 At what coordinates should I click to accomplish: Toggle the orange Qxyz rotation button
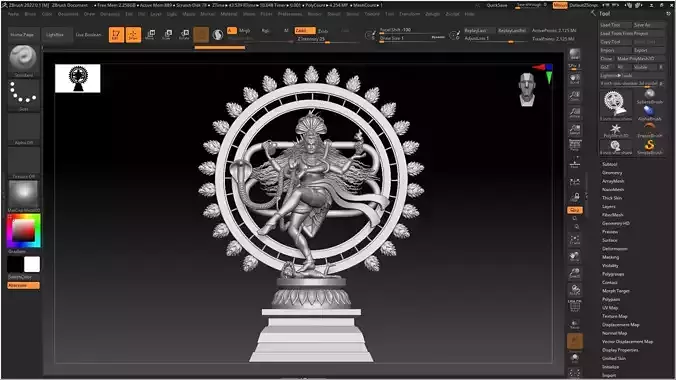tap(575, 210)
